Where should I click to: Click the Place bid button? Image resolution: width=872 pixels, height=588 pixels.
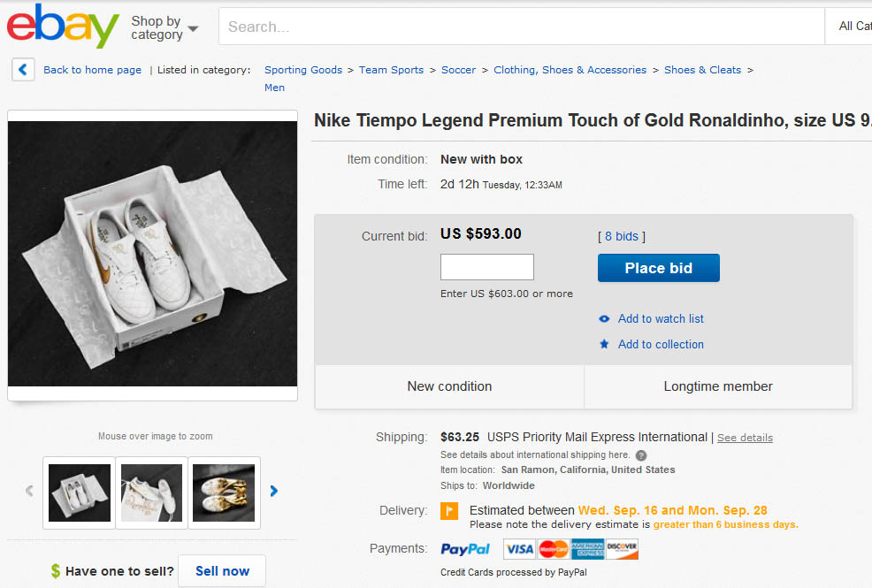[658, 267]
